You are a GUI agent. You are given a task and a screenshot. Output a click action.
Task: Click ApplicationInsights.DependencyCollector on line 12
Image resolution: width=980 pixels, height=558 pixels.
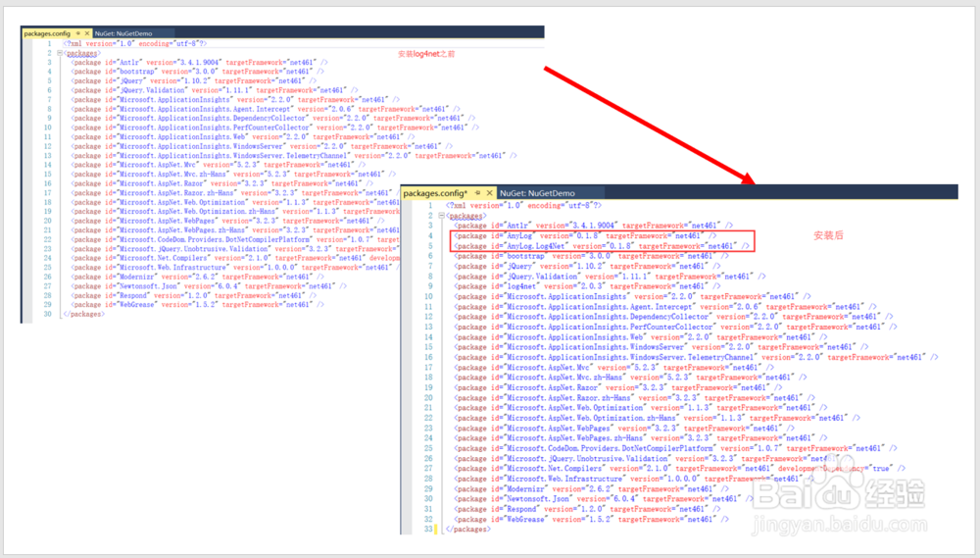pos(673,317)
